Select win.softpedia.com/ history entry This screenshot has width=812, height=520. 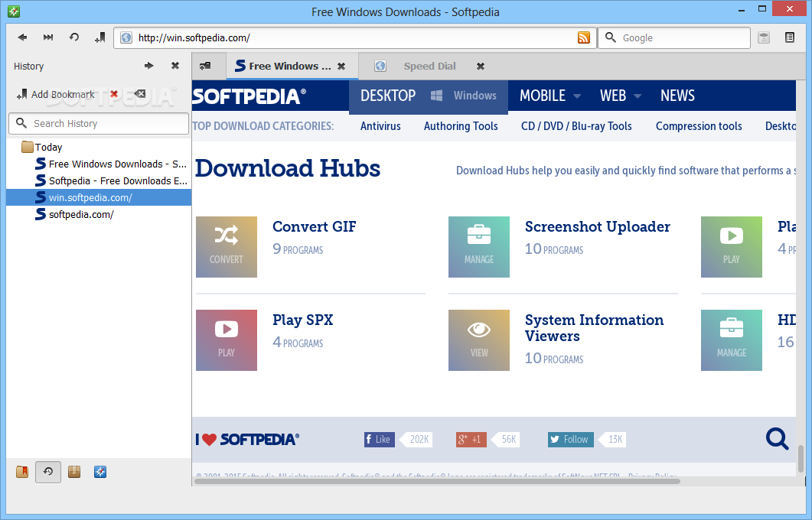click(x=99, y=197)
